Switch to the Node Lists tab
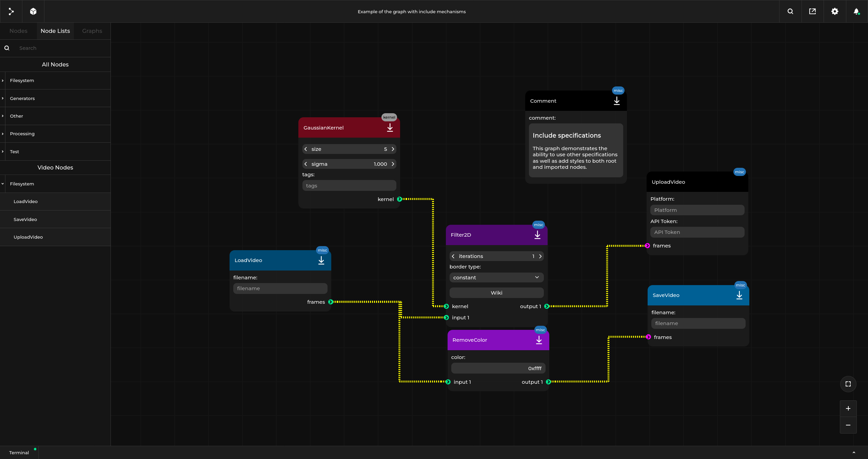 (x=55, y=31)
